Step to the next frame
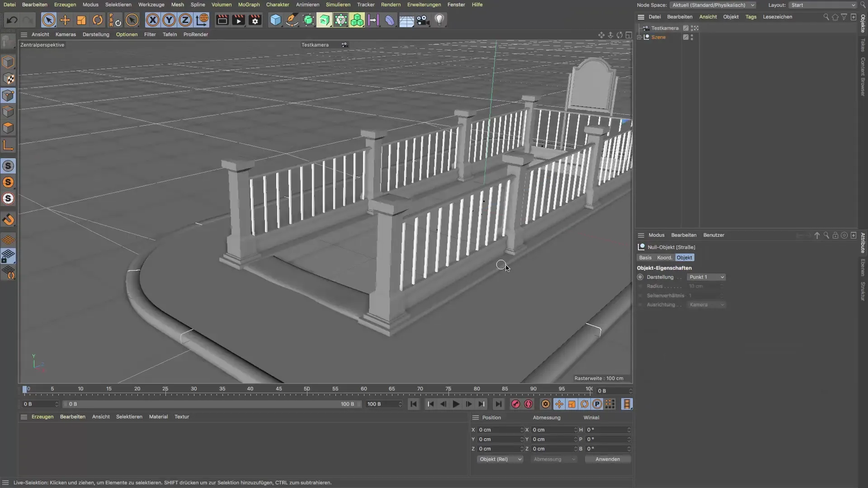868x488 pixels. pyautogui.click(x=468, y=404)
